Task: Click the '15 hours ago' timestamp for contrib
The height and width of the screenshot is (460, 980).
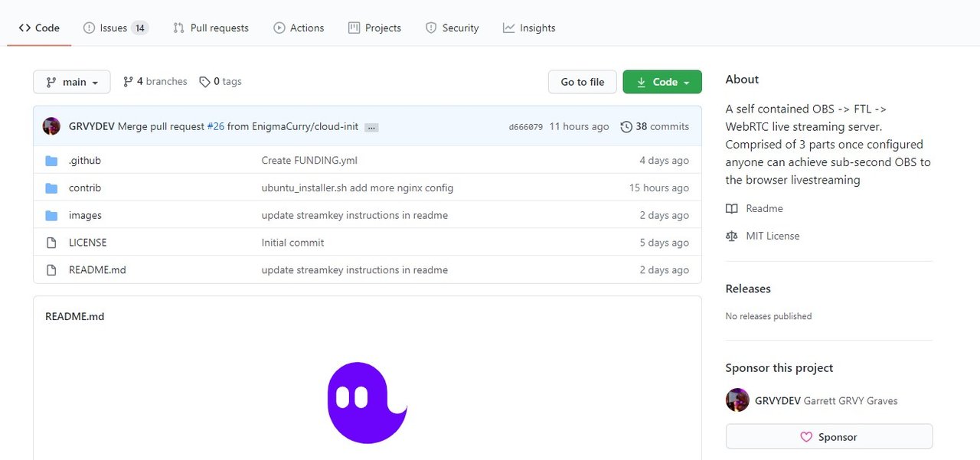Action: point(659,188)
